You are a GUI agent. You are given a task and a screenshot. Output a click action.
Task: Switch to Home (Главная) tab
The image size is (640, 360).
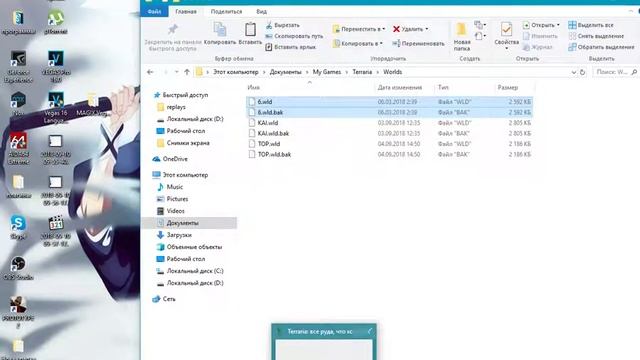186,11
